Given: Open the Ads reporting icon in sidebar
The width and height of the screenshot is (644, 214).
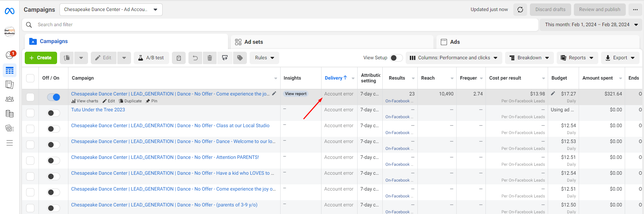Looking at the screenshot, I should point(10,84).
